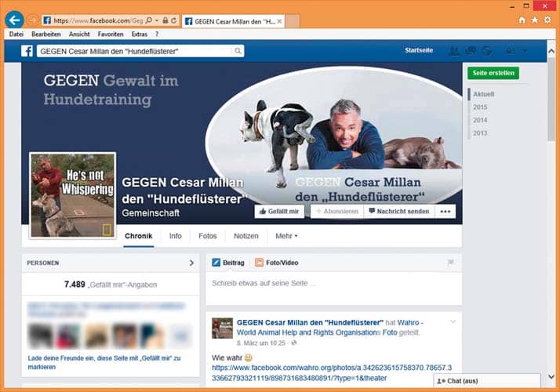Switch to the Fotos tab
This screenshot has width=560, height=392.
(x=207, y=235)
